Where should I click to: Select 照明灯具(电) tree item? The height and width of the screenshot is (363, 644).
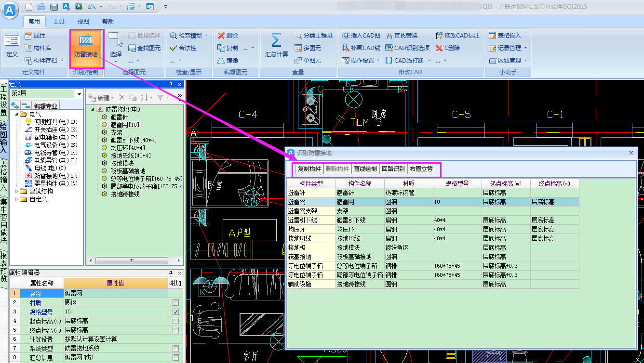coord(51,122)
